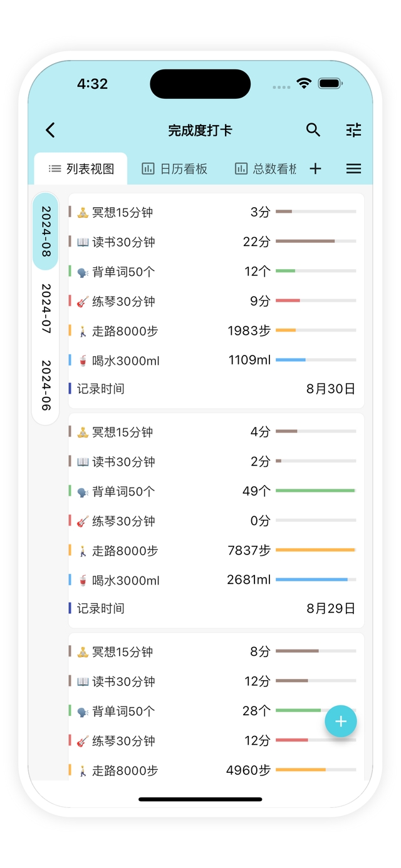Select month 2024-06 in the sidebar
The width and height of the screenshot is (401, 868).
pos(46,385)
